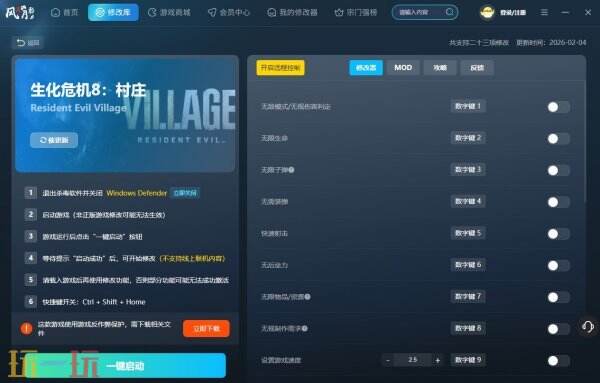Click the orange 立即下载 button
This screenshot has width=600, height=383.
pos(206,329)
